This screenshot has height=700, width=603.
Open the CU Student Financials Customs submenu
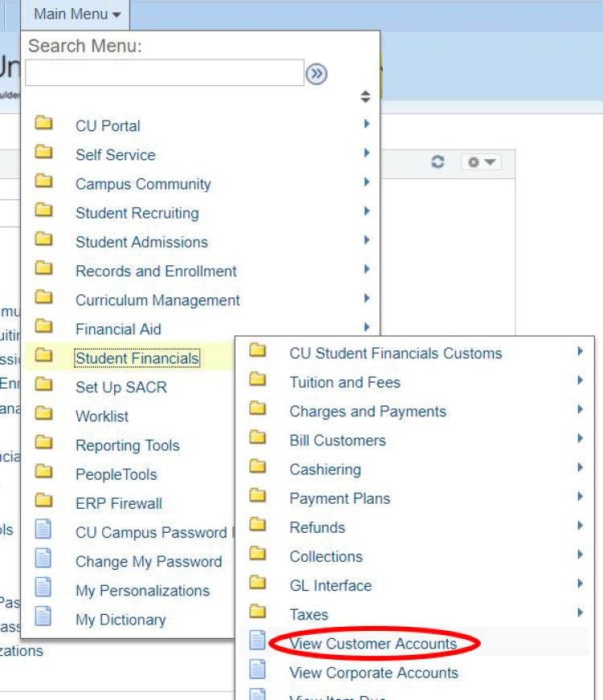(396, 353)
